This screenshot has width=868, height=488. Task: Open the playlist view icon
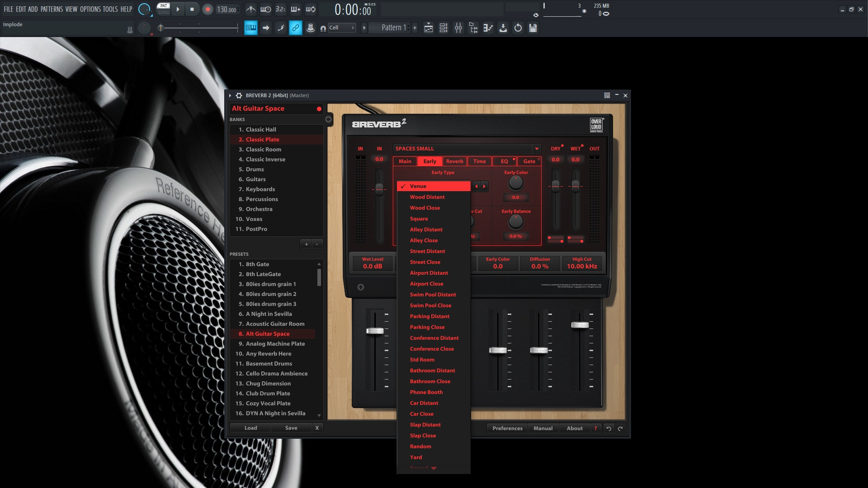click(429, 28)
